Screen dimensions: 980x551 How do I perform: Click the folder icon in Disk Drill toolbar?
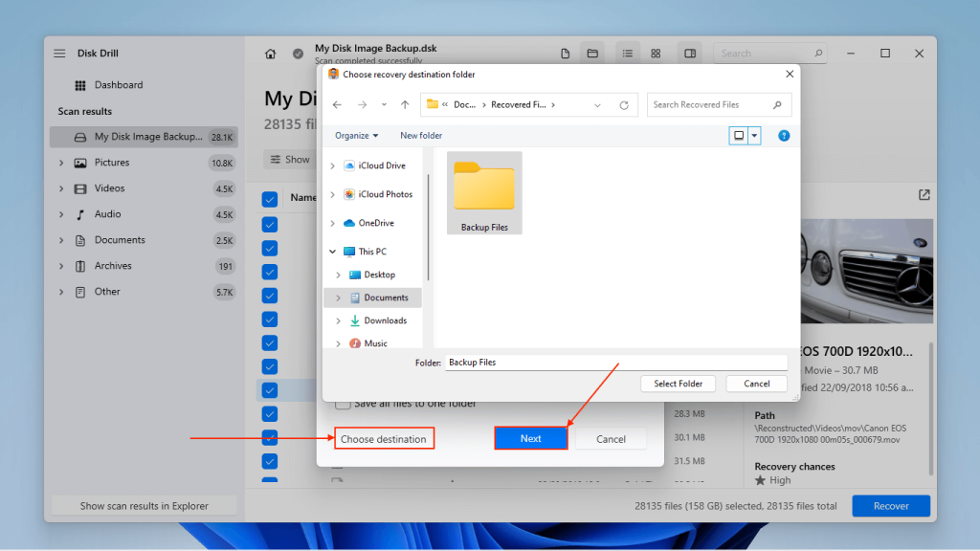tap(592, 54)
